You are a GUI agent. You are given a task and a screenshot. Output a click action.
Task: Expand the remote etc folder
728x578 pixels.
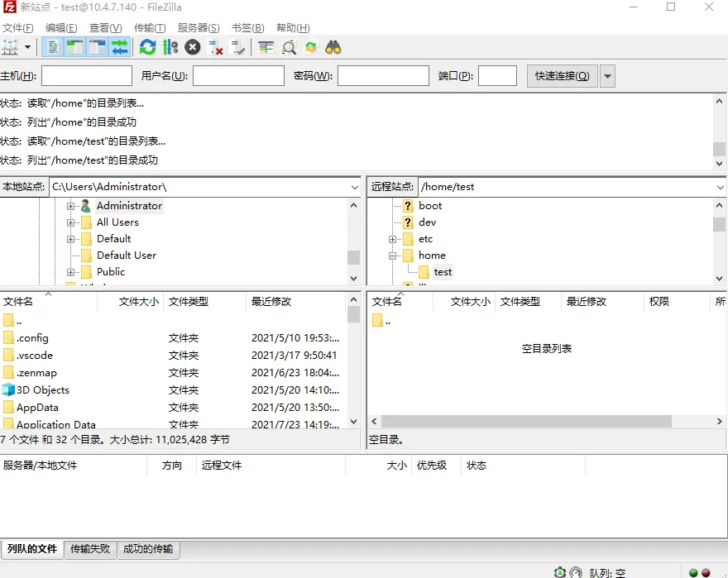[392, 240]
